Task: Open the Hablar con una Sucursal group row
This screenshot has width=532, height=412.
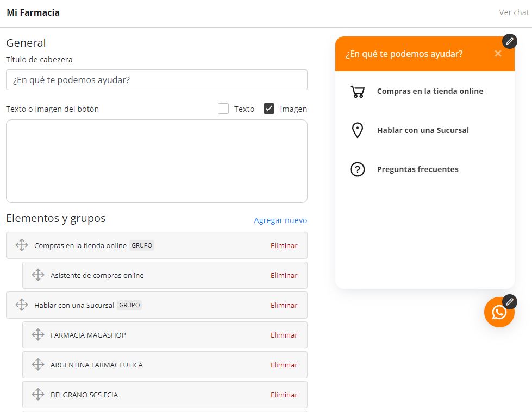Action: (157, 305)
